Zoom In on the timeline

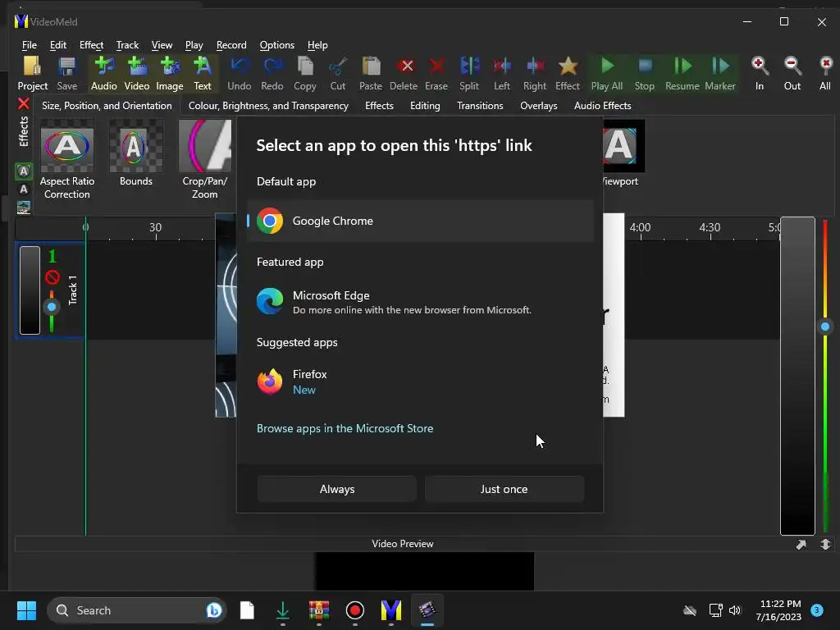[760, 73]
